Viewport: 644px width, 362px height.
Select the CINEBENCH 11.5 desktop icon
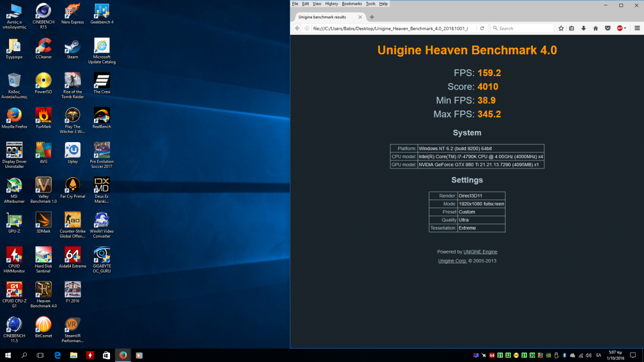click(x=14, y=330)
